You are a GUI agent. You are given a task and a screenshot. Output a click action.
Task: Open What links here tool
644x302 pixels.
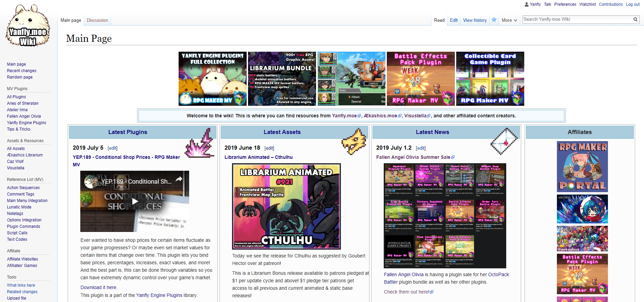(21, 285)
